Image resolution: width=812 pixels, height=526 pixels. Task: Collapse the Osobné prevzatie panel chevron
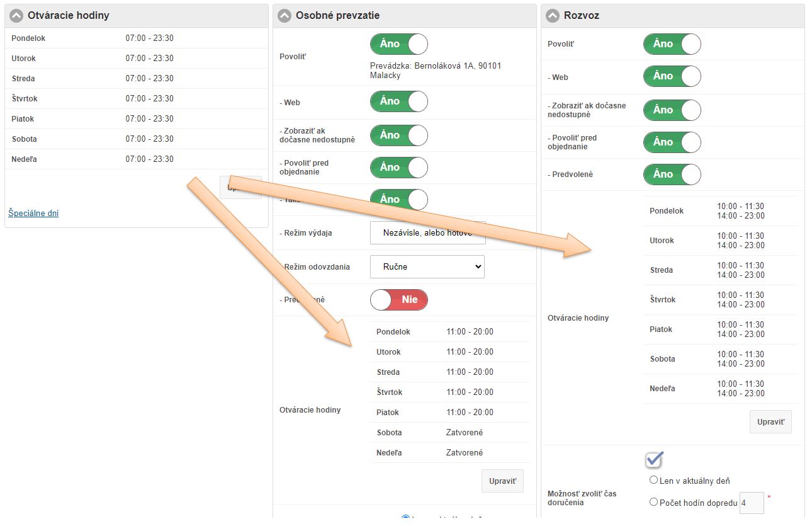(x=285, y=16)
